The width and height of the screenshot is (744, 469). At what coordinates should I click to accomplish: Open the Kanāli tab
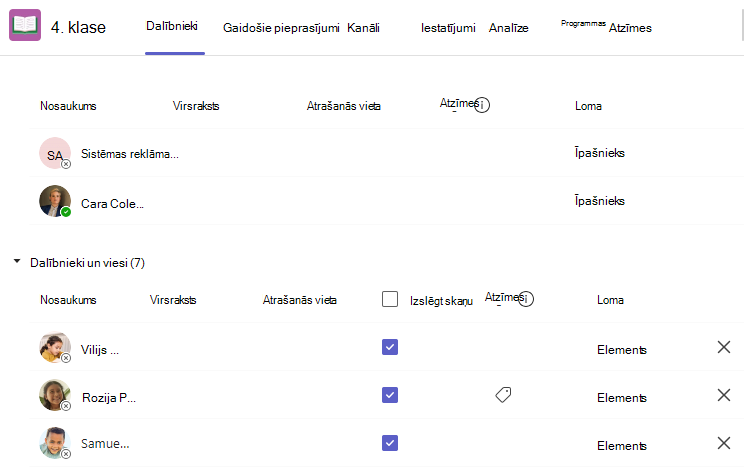point(363,28)
